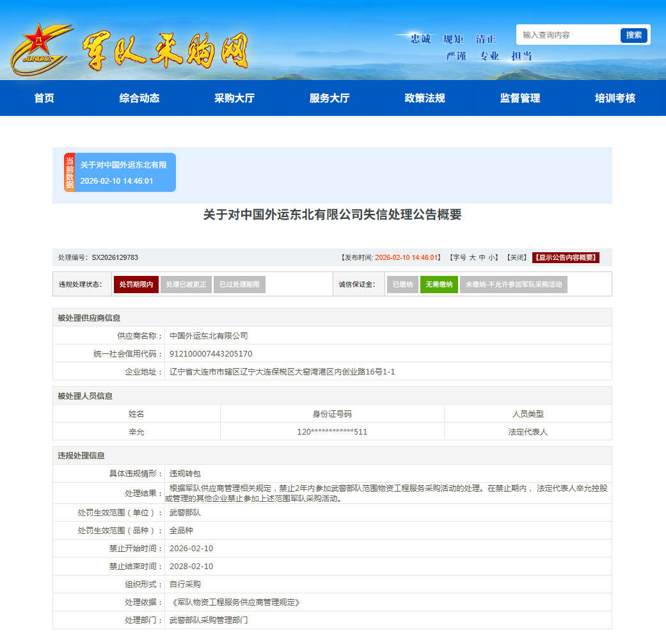Set font size to 大

[x=473, y=256]
